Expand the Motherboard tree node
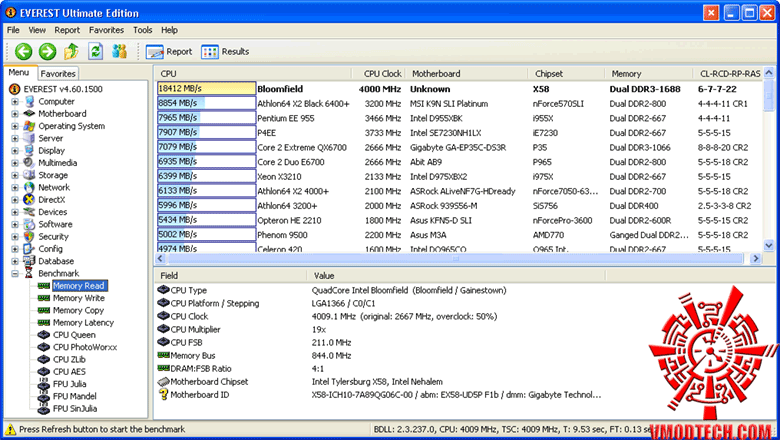Viewport: 780px width, 440px height. pos(15,114)
